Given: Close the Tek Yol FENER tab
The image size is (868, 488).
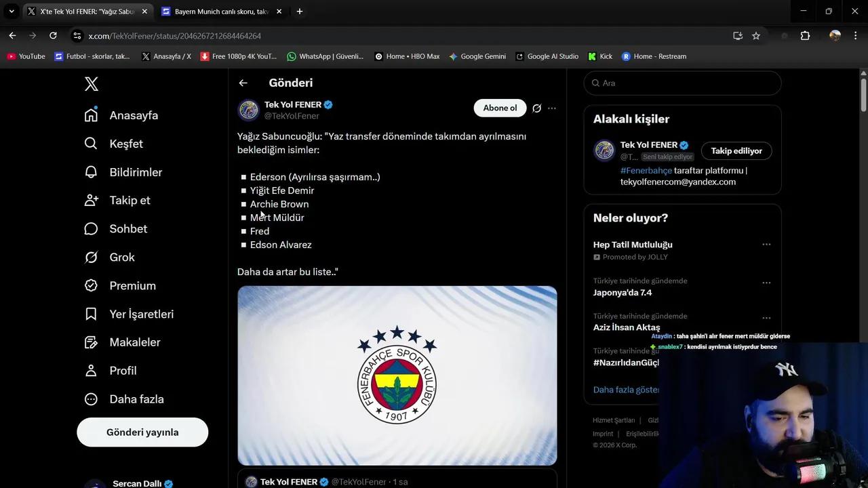Looking at the screenshot, I should [144, 12].
